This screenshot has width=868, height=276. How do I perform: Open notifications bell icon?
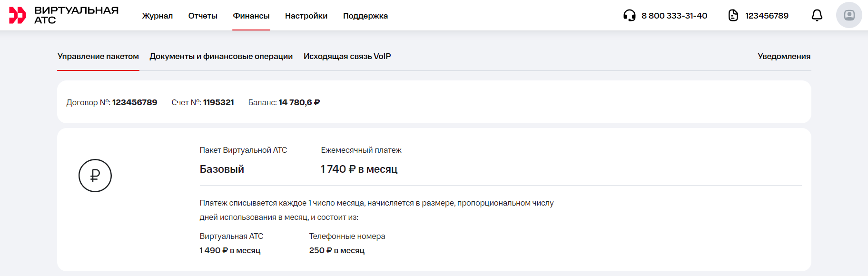tap(817, 16)
